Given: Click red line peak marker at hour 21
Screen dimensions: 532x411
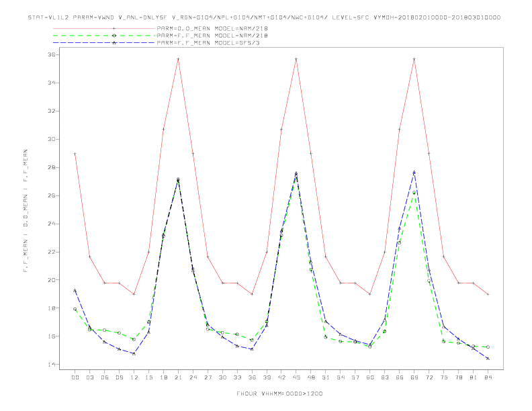Looking at the screenshot, I should tap(178, 59).
